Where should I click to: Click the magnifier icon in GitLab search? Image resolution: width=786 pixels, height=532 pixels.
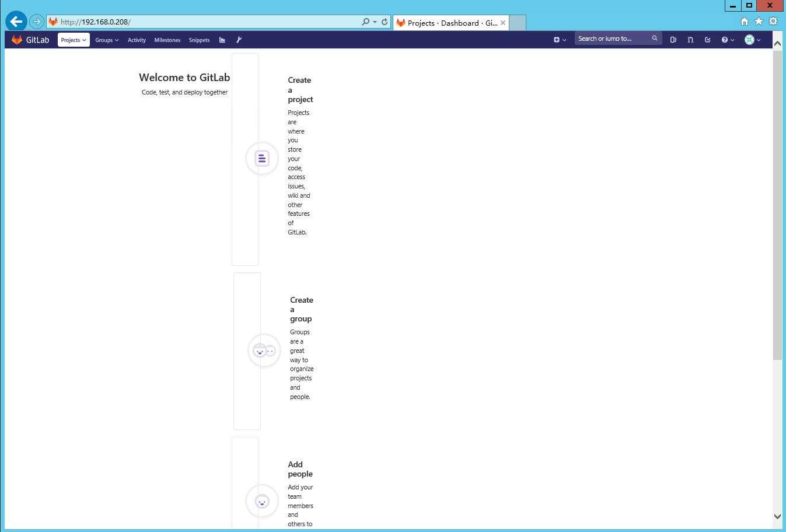(x=655, y=38)
